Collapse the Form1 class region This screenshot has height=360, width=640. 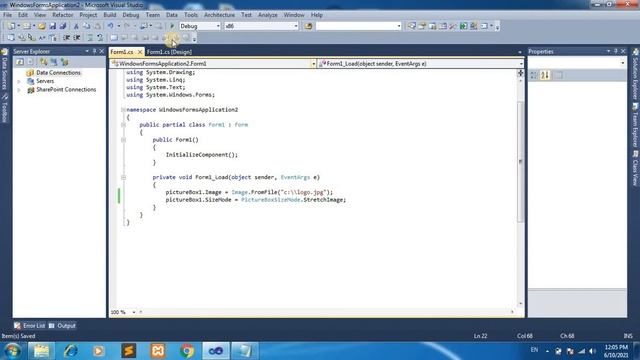[x=123, y=125]
